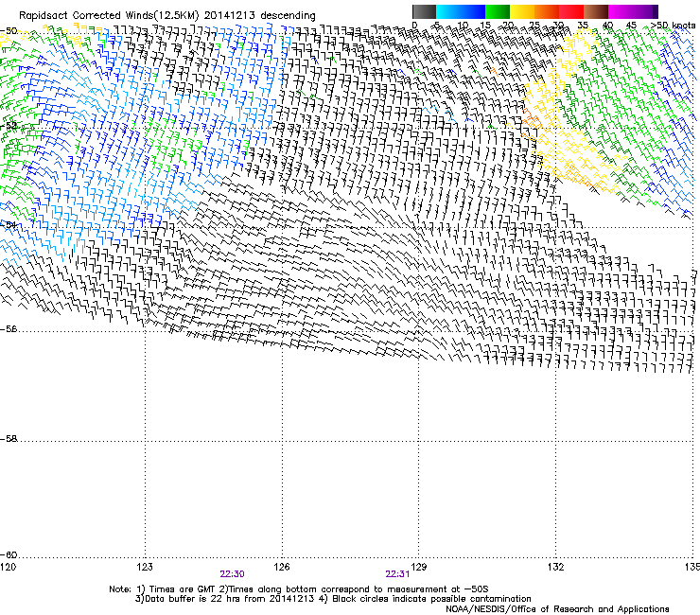Click the '123' longitude axis label
Viewport: 700px width, 615px height.
coord(145,567)
